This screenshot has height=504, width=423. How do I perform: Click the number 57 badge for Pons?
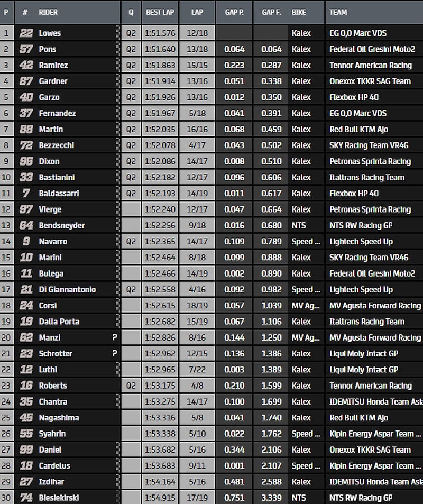click(26, 49)
